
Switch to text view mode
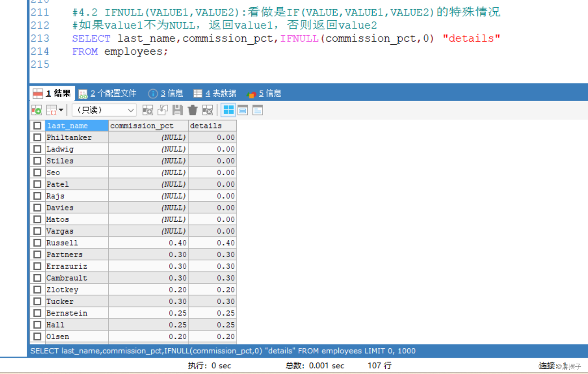tap(258, 110)
